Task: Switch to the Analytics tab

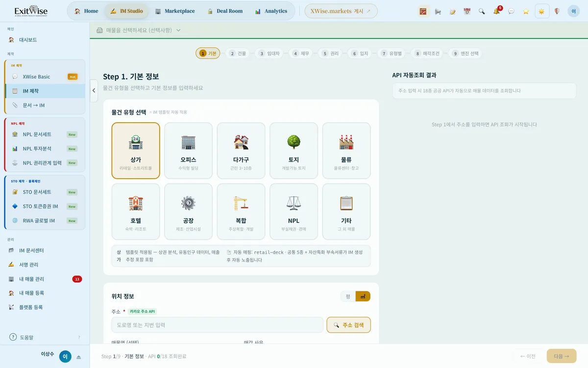Action: tap(271, 11)
